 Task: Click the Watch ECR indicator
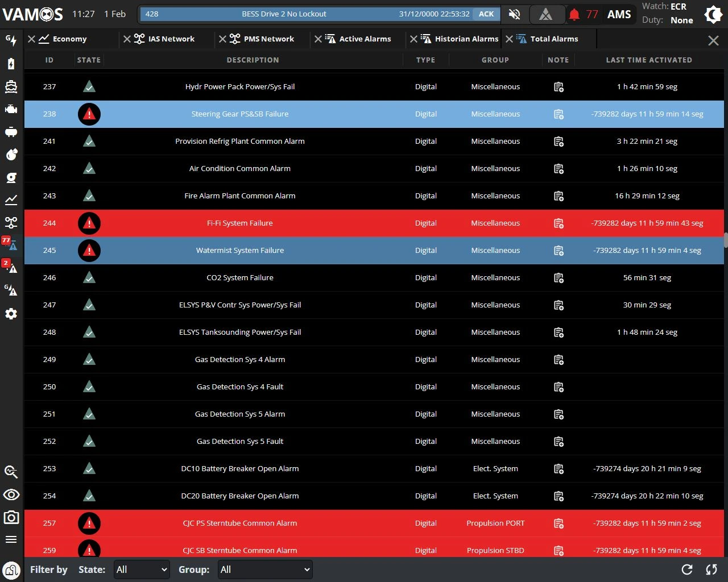[664, 7]
